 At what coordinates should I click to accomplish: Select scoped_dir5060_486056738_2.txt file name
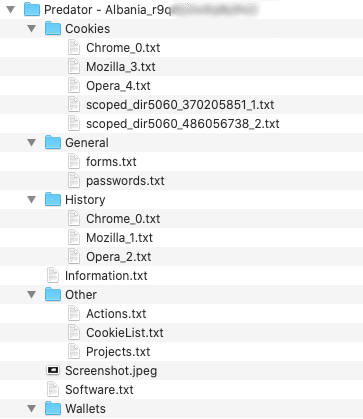(x=183, y=124)
